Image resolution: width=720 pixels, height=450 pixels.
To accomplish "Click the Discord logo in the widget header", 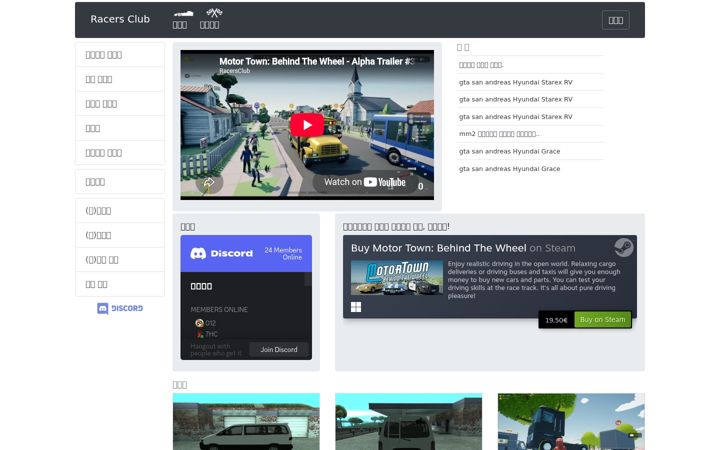I will click(x=221, y=253).
